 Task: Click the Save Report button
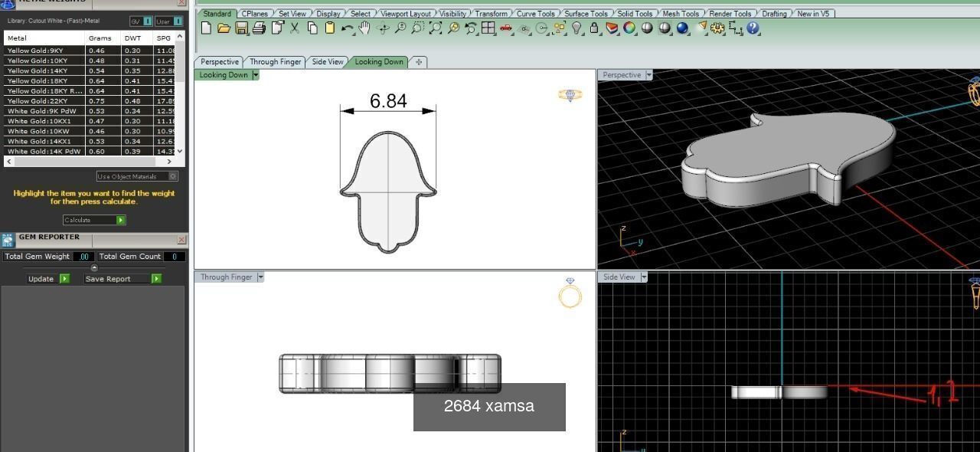122,279
